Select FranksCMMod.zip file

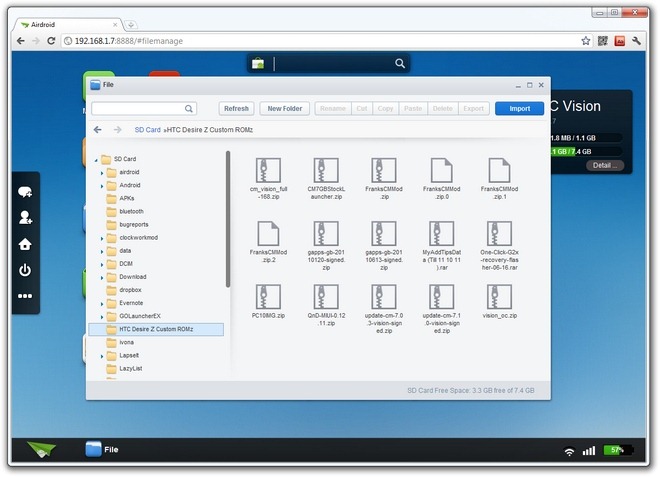[x=384, y=179]
